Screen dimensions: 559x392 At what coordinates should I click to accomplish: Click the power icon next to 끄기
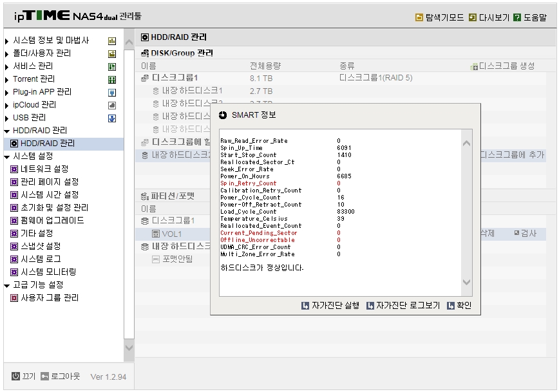(x=15, y=377)
